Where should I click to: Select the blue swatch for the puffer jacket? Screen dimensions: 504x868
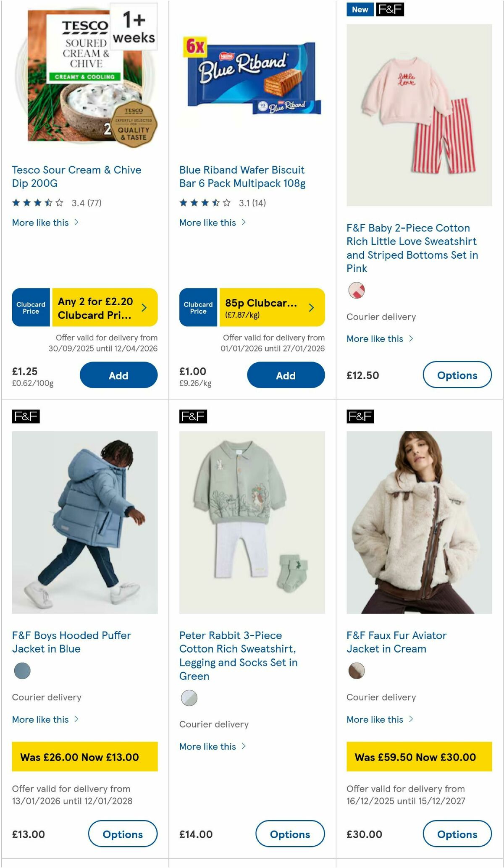[23, 671]
